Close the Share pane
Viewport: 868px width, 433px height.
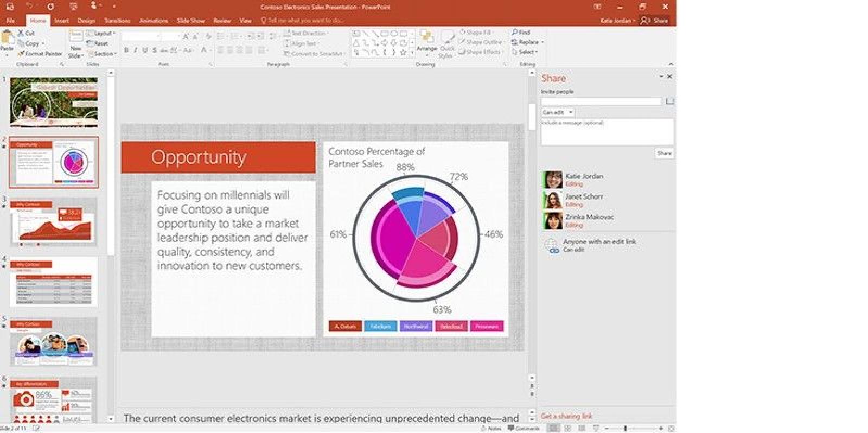(669, 77)
